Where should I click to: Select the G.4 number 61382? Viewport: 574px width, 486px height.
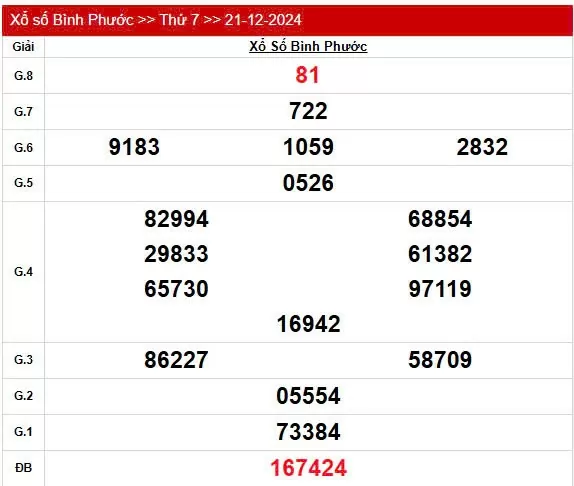pos(440,254)
